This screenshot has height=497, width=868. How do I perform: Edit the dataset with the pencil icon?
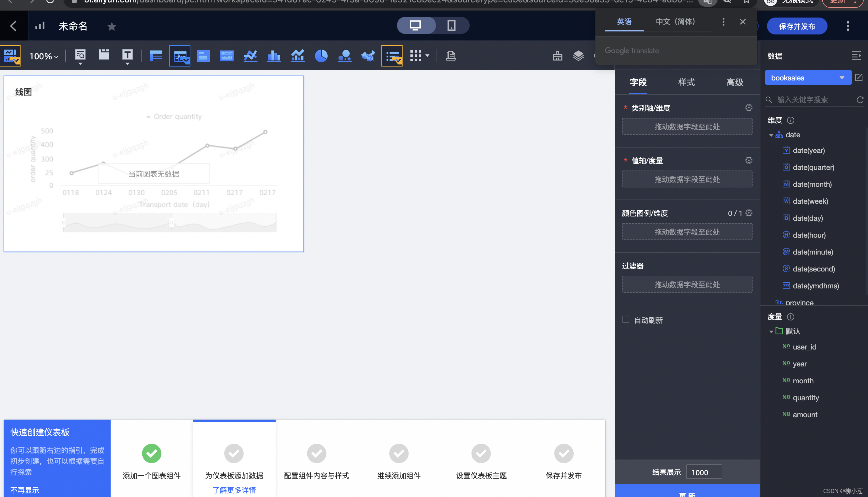coord(859,78)
